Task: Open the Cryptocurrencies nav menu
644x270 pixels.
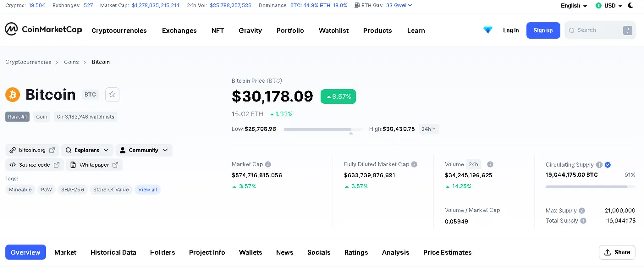Action: click(x=119, y=30)
